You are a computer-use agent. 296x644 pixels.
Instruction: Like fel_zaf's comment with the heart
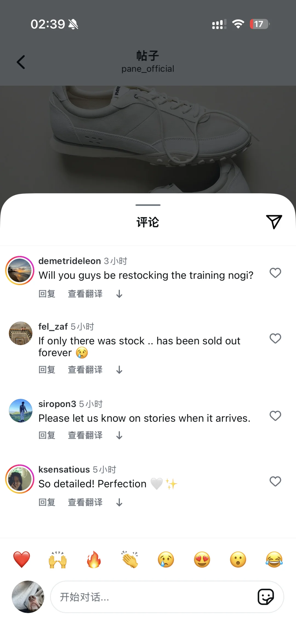point(275,338)
